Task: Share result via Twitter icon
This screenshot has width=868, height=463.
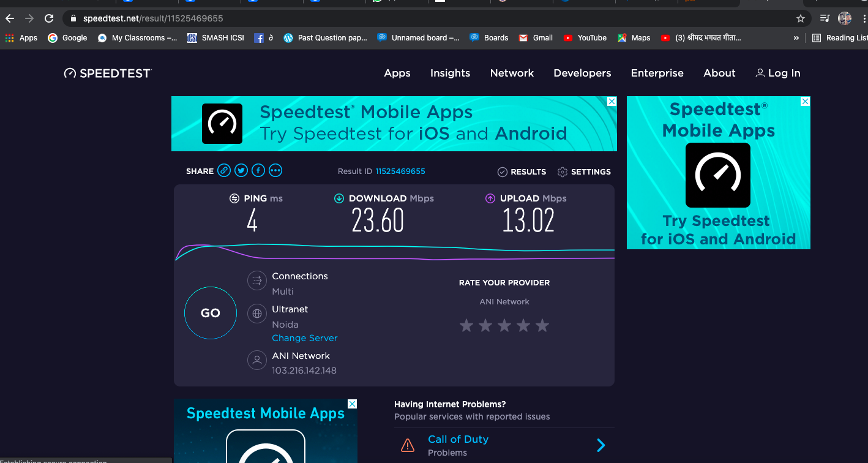Action: (x=241, y=171)
